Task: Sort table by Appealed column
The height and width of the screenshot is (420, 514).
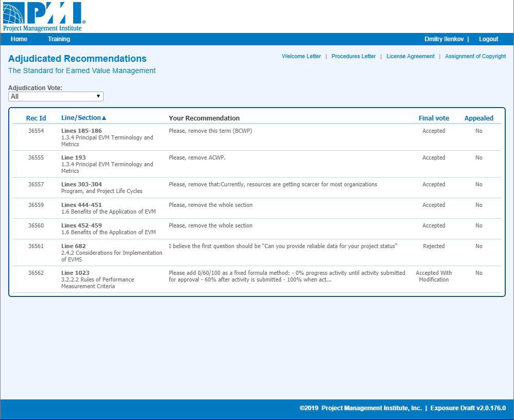Action: (x=478, y=118)
